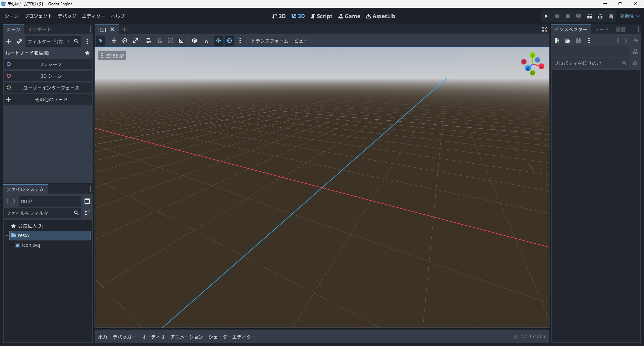Toggle favorite nodes star icon
Screen dimensions: 644x346
(87, 53)
